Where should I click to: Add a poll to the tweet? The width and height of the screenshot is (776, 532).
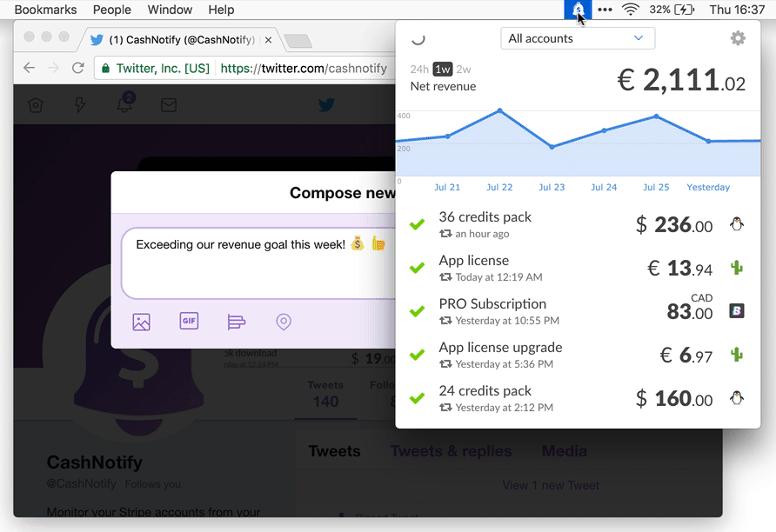pos(236,322)
